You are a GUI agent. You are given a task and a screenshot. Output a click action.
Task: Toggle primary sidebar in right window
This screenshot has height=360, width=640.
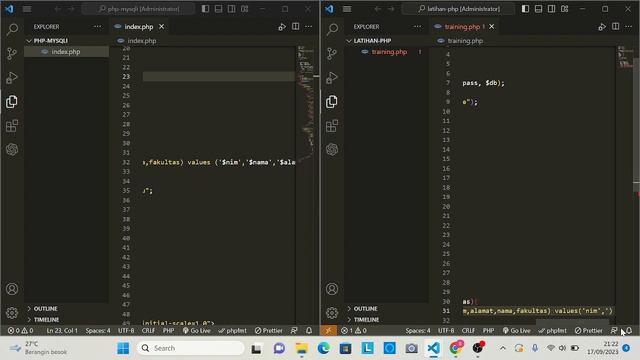tap(525, 9)
